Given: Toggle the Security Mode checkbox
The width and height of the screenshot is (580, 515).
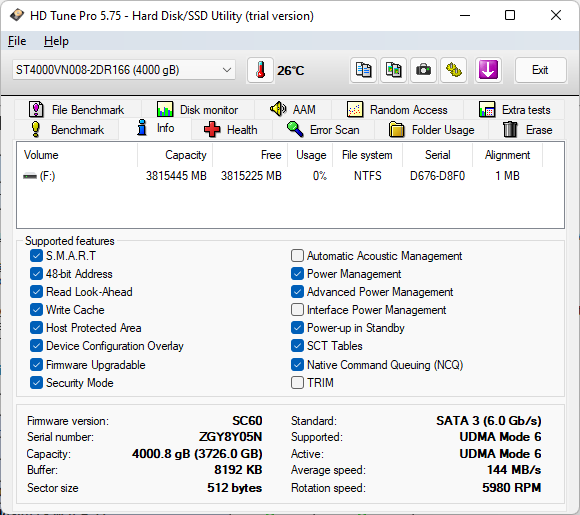Looking at the screenshot, I should (36, 383).
